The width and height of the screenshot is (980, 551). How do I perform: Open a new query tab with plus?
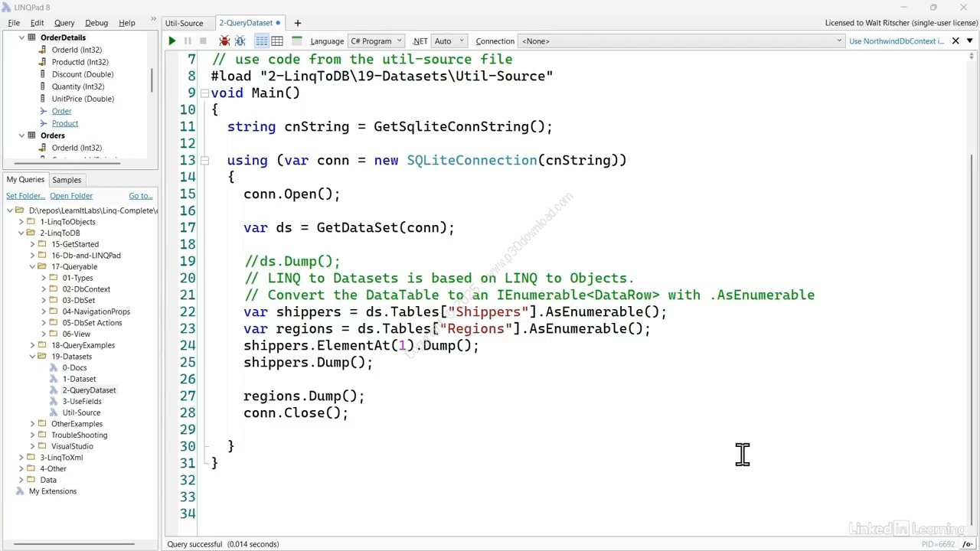tap(298, 23)
